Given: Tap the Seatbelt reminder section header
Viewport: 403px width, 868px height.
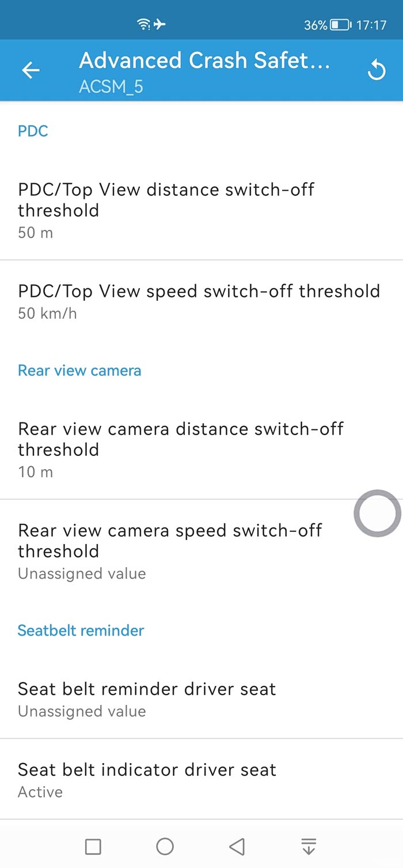Looking at the screenshot, I should 81,630.
